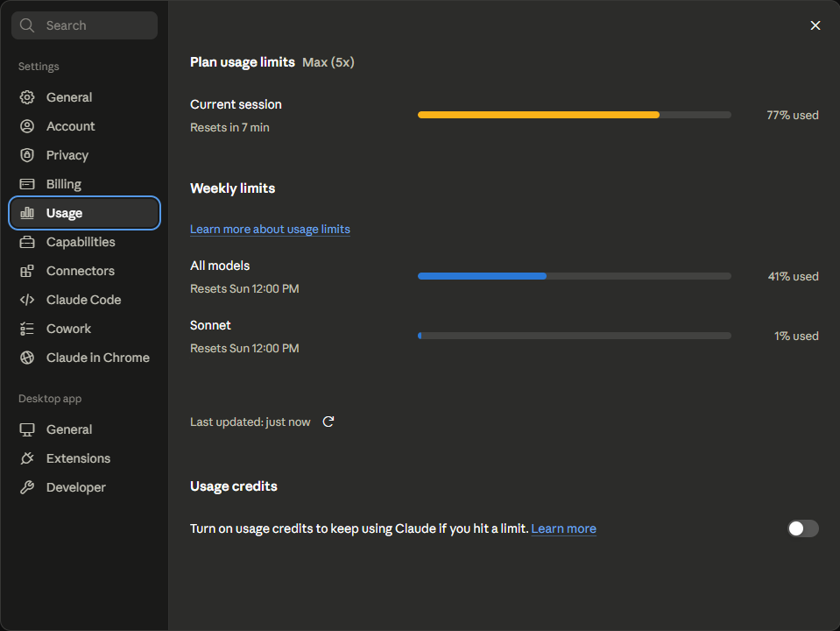
Task: Click the Sonnet label
Action: click(210, 325)
